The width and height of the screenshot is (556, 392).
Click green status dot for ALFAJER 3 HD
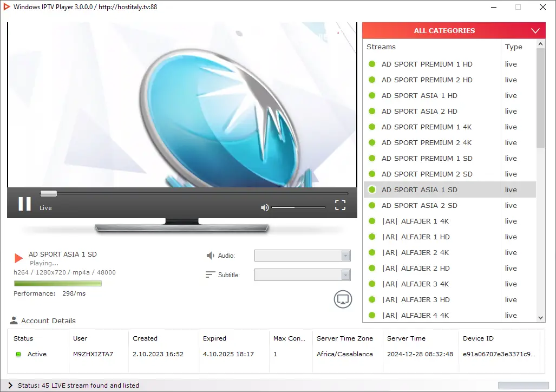pyautogui.click(x=372, y=299)
